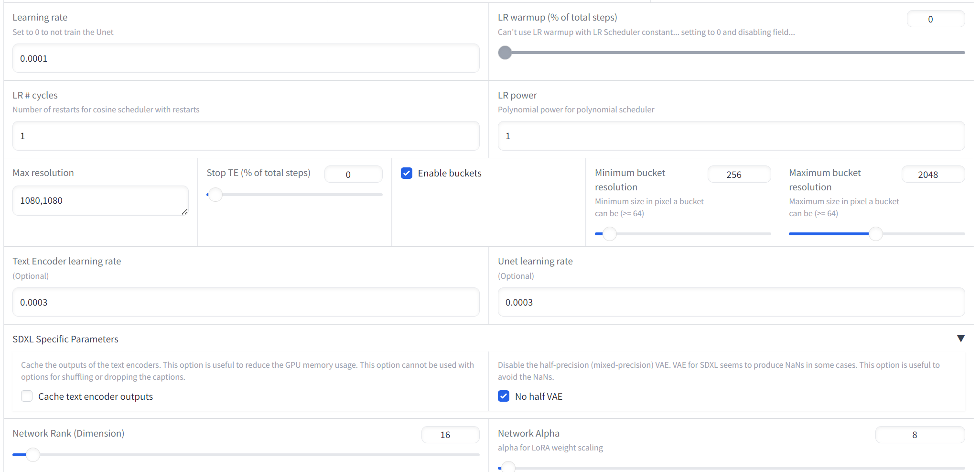Click the LR warmup slider handle
Image resolution: width=980 pixels, height=472 pixels.
pos(505,53)
